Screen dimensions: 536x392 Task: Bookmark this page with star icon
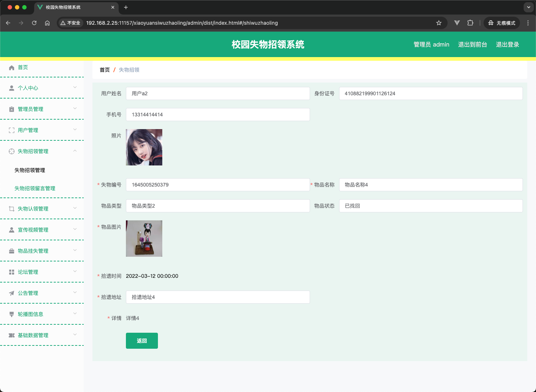(x=439, y=23)
